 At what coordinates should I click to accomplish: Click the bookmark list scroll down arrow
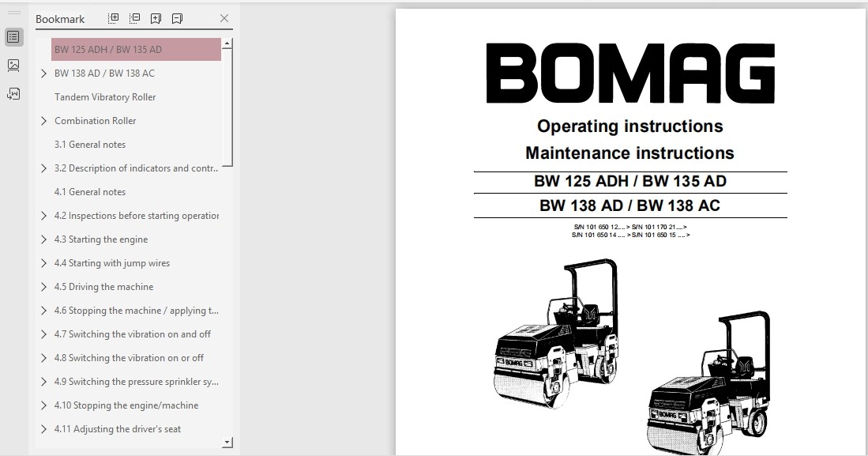pyautogui.click(x=227, y=443)
